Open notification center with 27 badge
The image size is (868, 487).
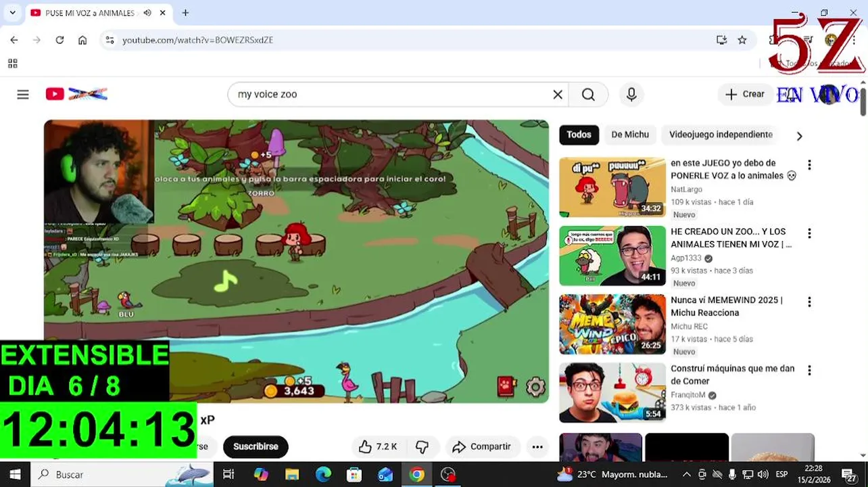[849, 475]
